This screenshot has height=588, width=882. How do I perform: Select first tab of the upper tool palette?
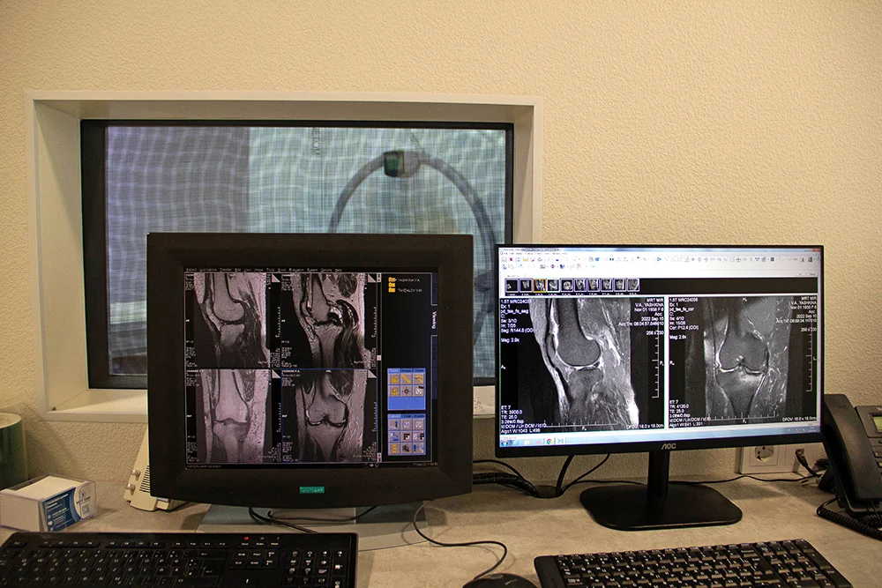pyautogui.click(x=393, y=369)
